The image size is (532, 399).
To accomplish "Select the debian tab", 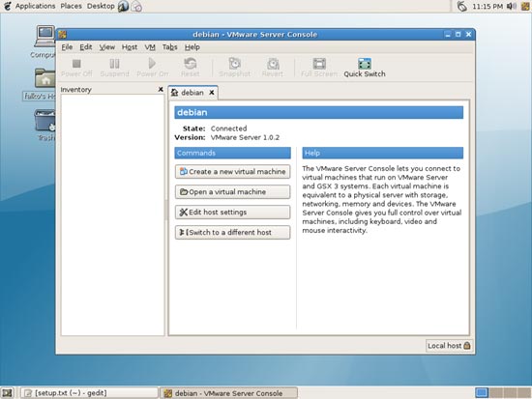I will pos(192,93).
